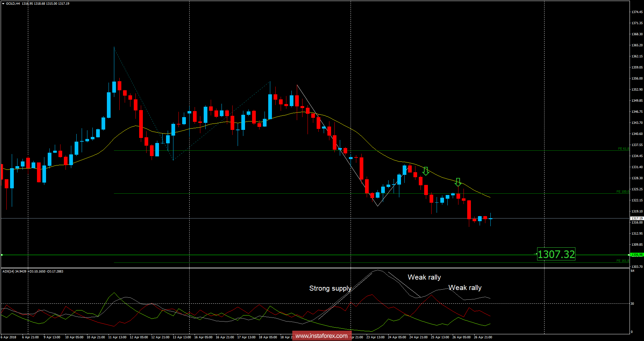Toggle the dashed vertical separator line

click(x=189, y=134)
